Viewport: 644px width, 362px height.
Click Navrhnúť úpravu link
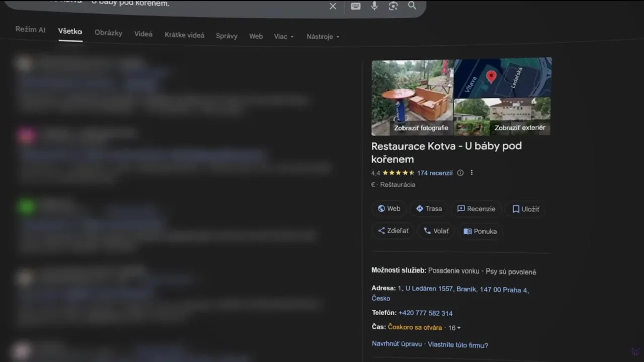click(397, 344)
